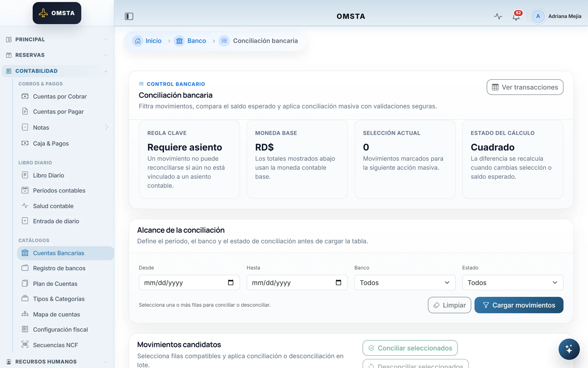Click the Cuentas por Cobrar icon
This screenshot has width=588, height=368.
25,96
